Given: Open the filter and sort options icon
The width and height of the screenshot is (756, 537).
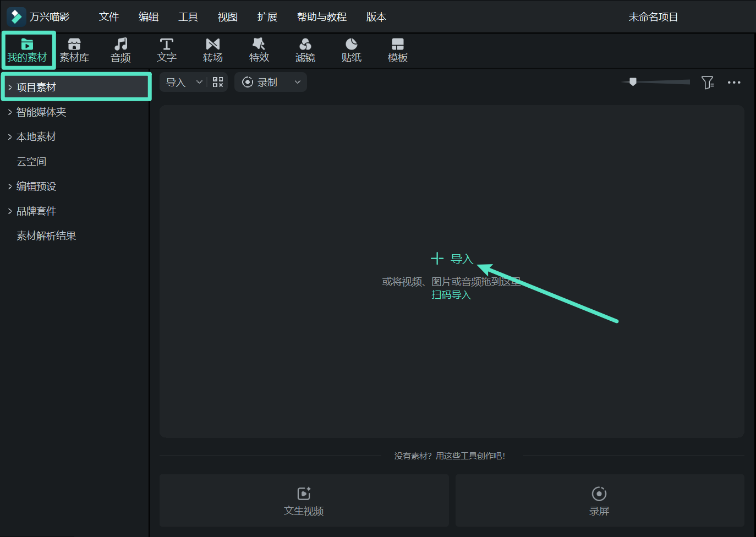Looking at the screenshot, I should pyautogui.click(x=708, y=83).
